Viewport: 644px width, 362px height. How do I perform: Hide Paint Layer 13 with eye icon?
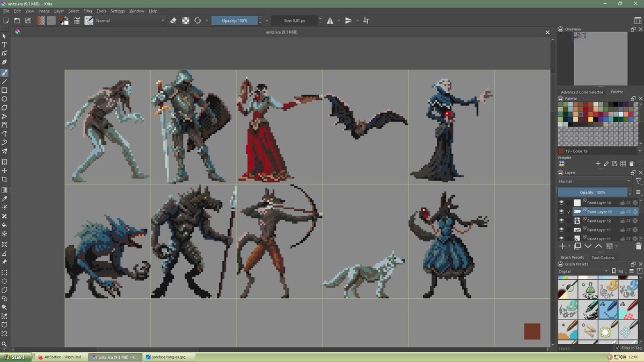click(x=562, y=212)
